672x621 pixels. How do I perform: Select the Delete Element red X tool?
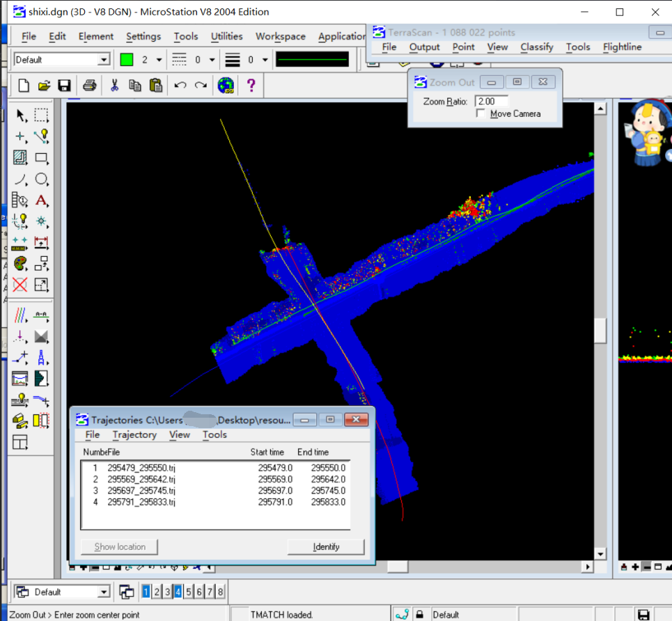[20, 285]
